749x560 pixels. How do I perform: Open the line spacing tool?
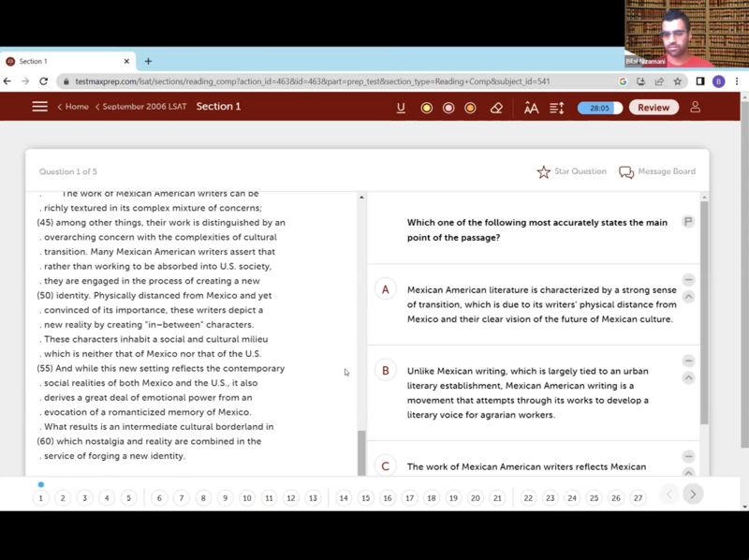point(556,108)
